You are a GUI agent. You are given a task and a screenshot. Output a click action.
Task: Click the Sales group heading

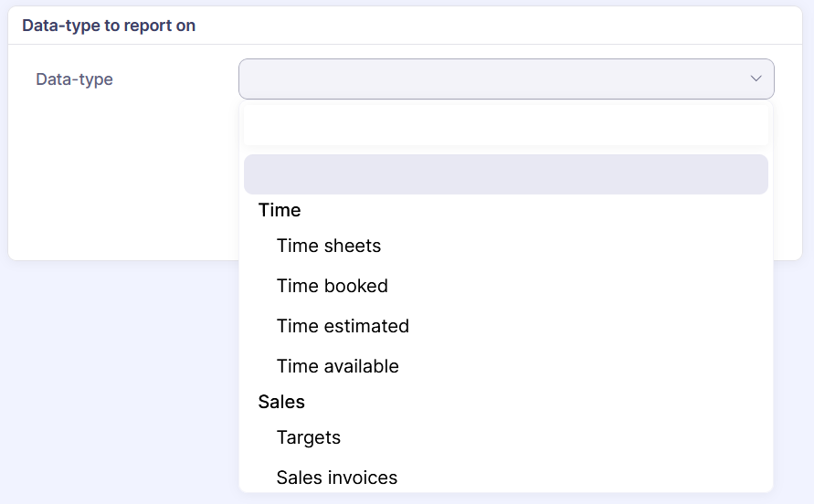tap(281, 402)
